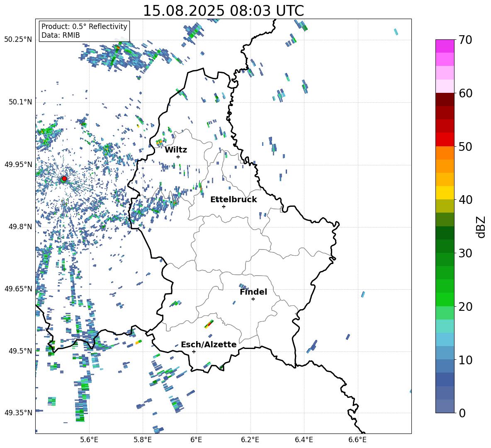Click the Product: 0.5° Reflectivity text
Viewport: 491px width, 448px height.
[x=84, y=27]
